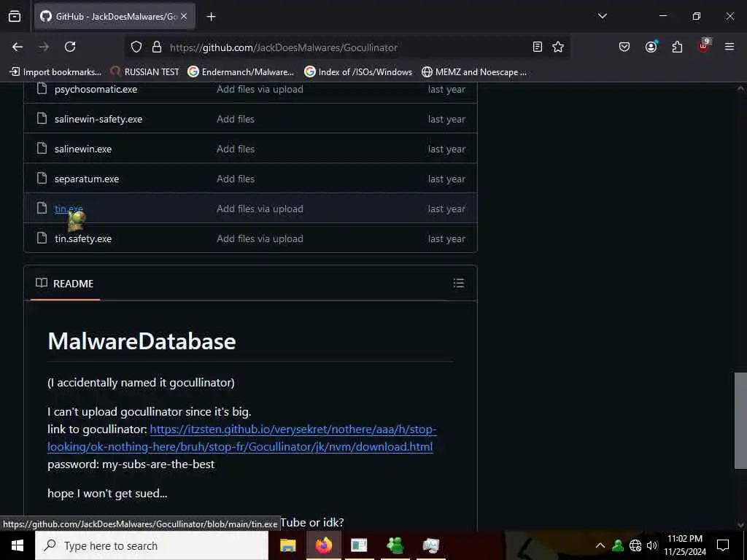
Task: Go back to previous page
Action: pos(18,47)
